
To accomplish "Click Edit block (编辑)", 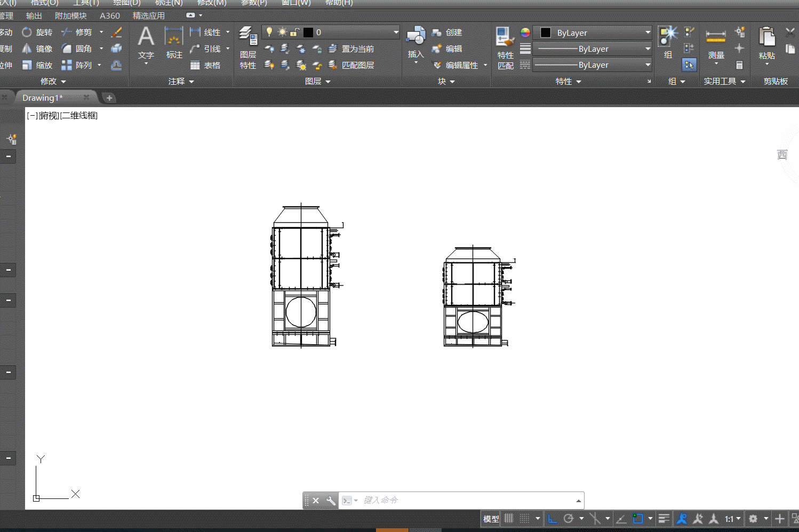I will (446, 49).
